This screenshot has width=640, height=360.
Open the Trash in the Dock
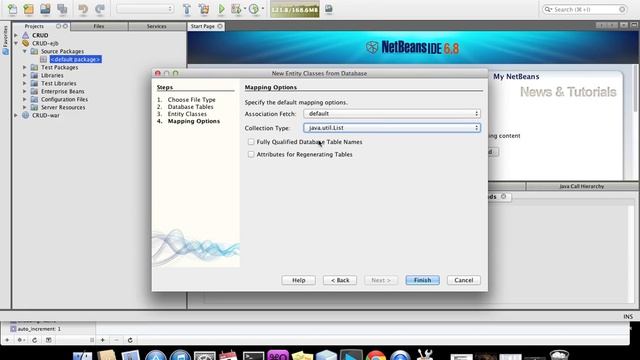click(559, 355)
